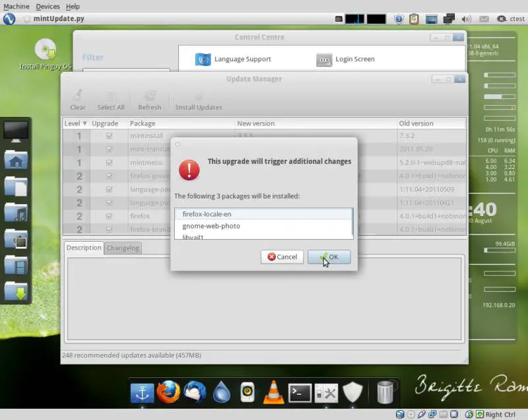This screenshot has height=420, width=528.
Task: Open the Videos folder sidebar icon
Action: [16, 265]
